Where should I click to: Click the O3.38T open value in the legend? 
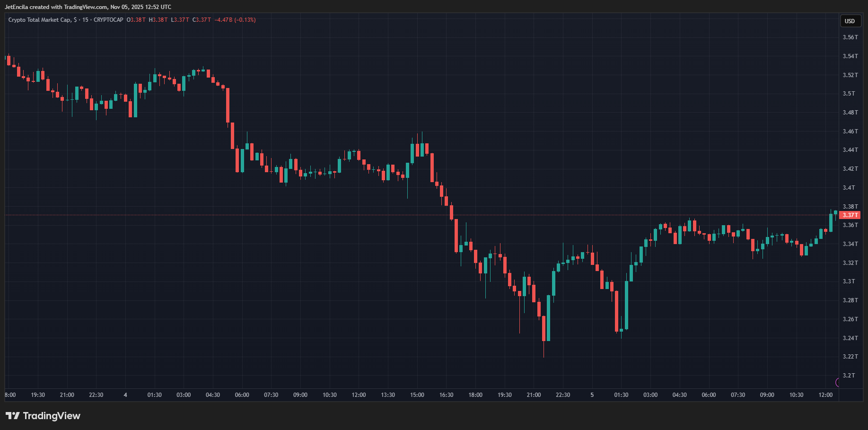coord(135,20)
